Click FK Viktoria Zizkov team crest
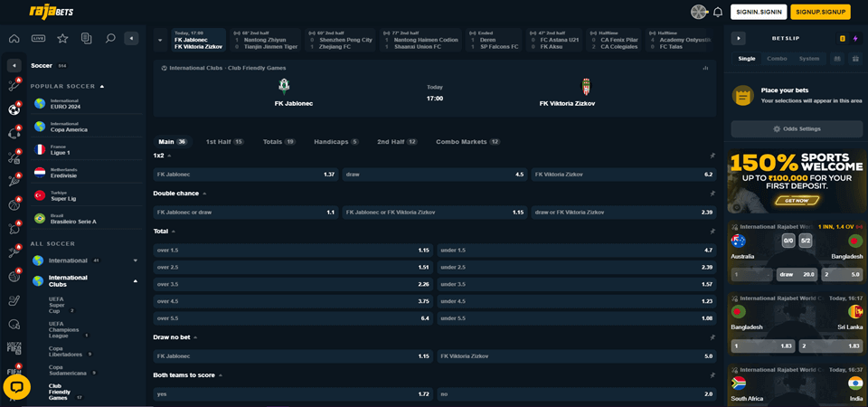868x407 pixels. coord(586,87)
